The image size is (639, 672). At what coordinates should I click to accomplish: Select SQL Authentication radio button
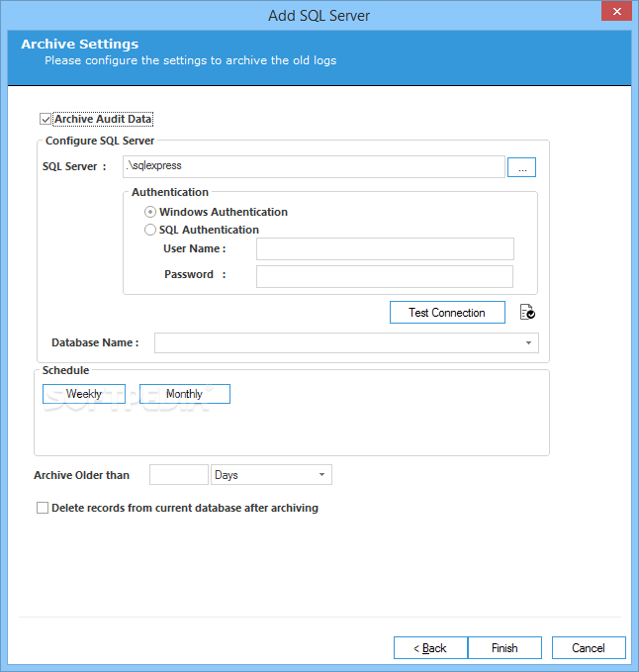(x=150, y=230)
